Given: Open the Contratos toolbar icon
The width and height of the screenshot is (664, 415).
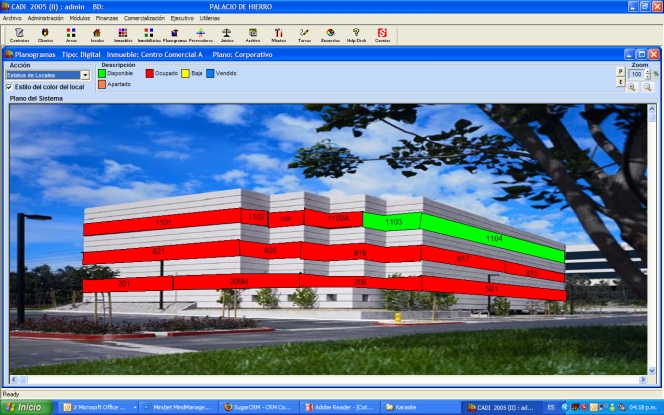Looking at the screenshot, I should point(19,35).
